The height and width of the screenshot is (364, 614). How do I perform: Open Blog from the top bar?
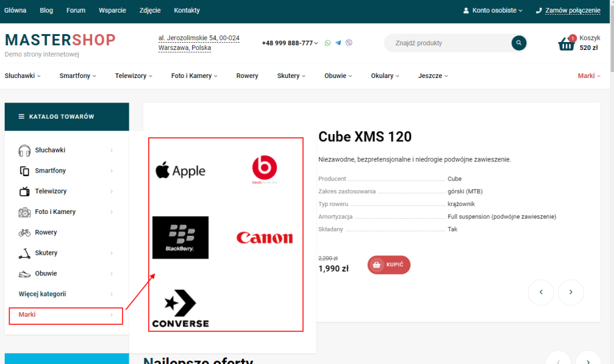coord(46,11)
